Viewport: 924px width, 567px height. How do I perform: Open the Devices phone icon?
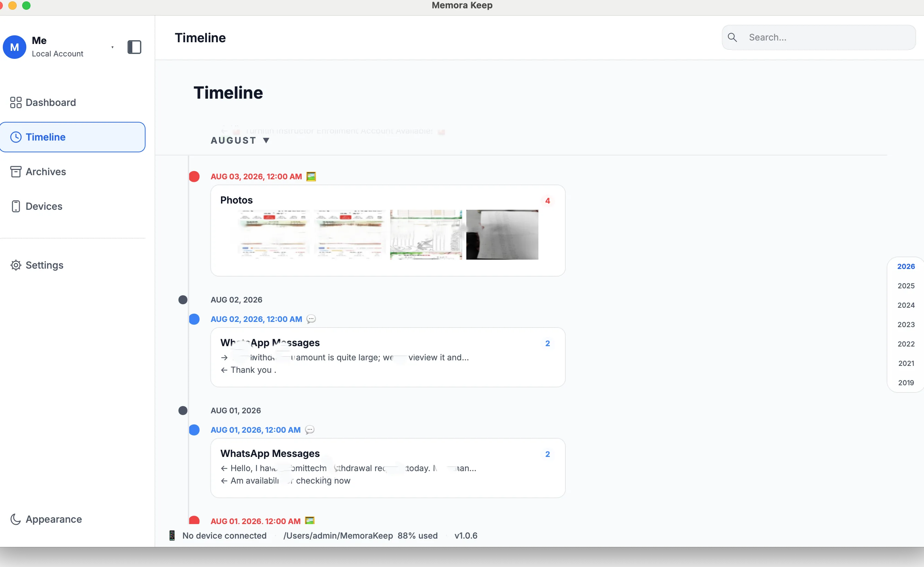[x=16, y=206]
